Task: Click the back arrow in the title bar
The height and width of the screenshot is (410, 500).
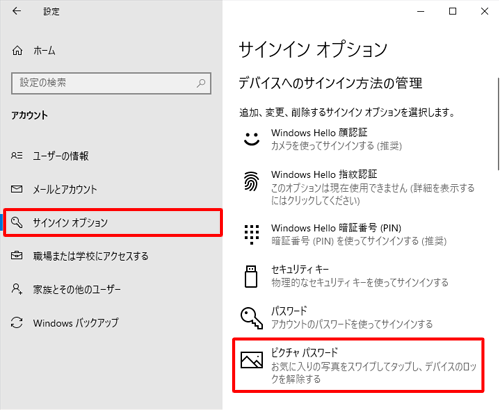Action: tap(17, 11)
